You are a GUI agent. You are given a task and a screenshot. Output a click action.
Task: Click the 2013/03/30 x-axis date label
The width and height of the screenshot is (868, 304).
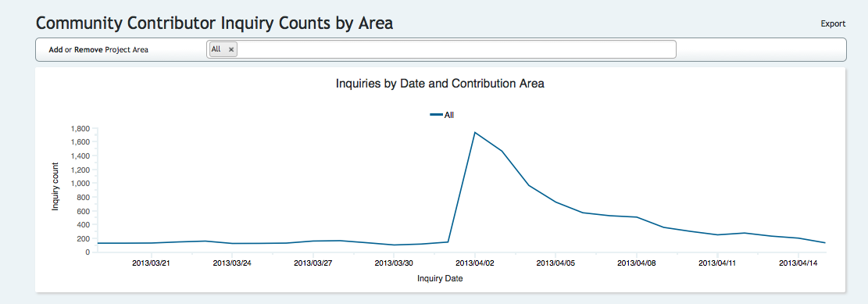tap(394, 263)
